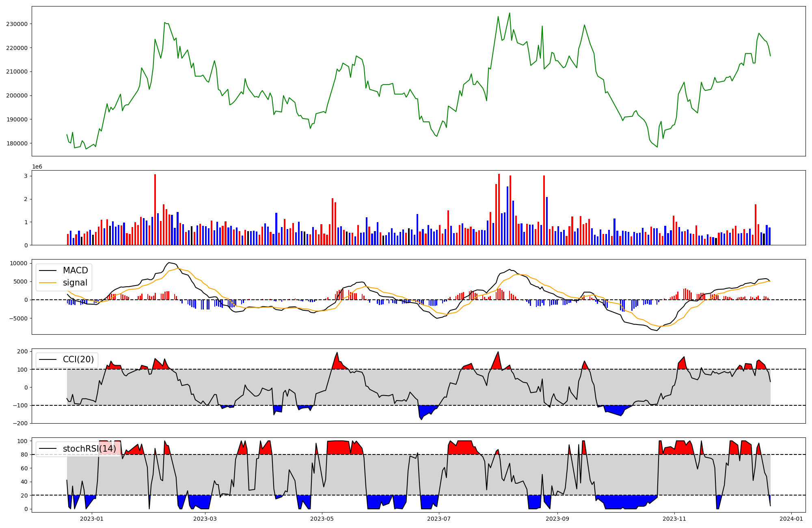Screen dimensions: 812x528
Task: Click the 1e6 volume scale label
Action: tap(37, 167)
